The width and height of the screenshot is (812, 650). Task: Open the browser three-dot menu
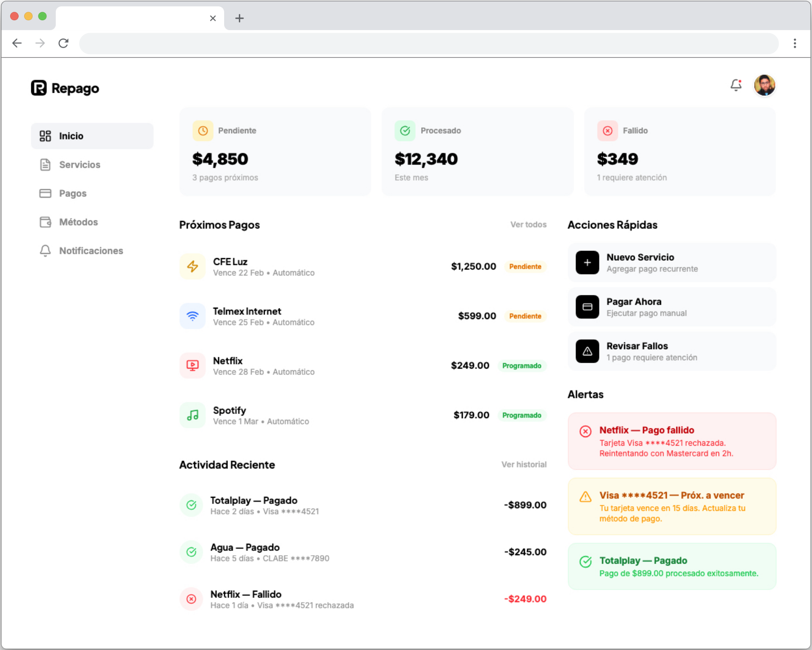click(795, 43)
